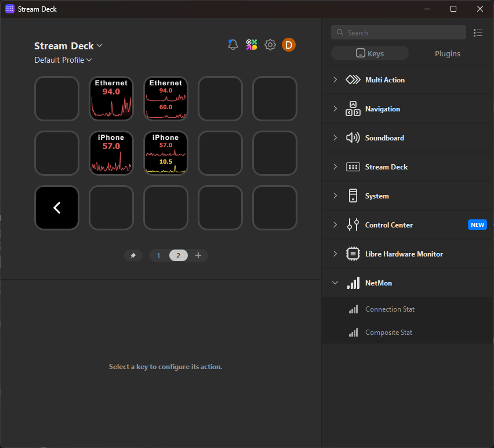This screenshot has width=494, height=448.
Task: Click the Libre Hardware Monitor chip icon
Action: pyautogui.click(x=353, y=254)
